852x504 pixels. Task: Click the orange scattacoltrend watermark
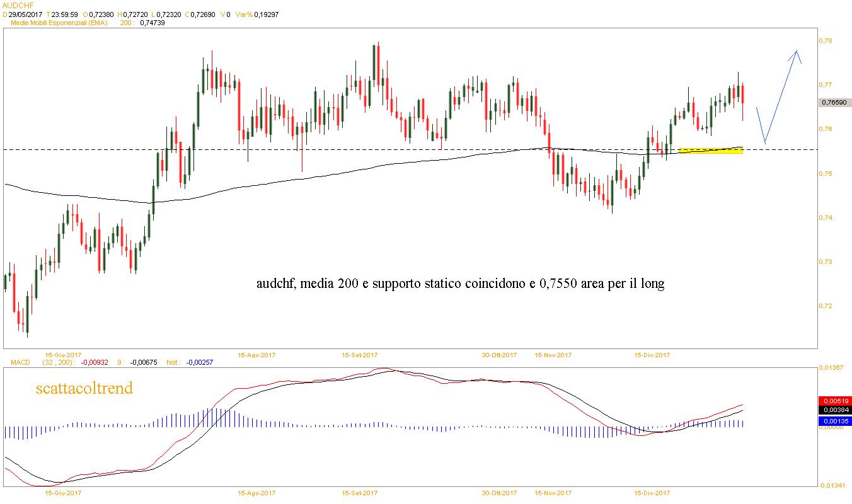click(x=84, y=389)
